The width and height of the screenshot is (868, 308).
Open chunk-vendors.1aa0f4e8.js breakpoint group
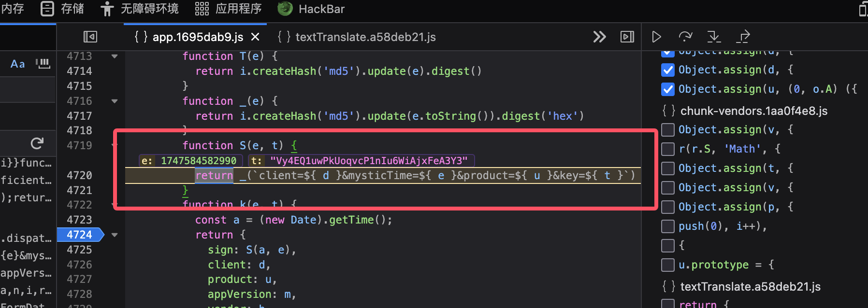coord(753,111)
